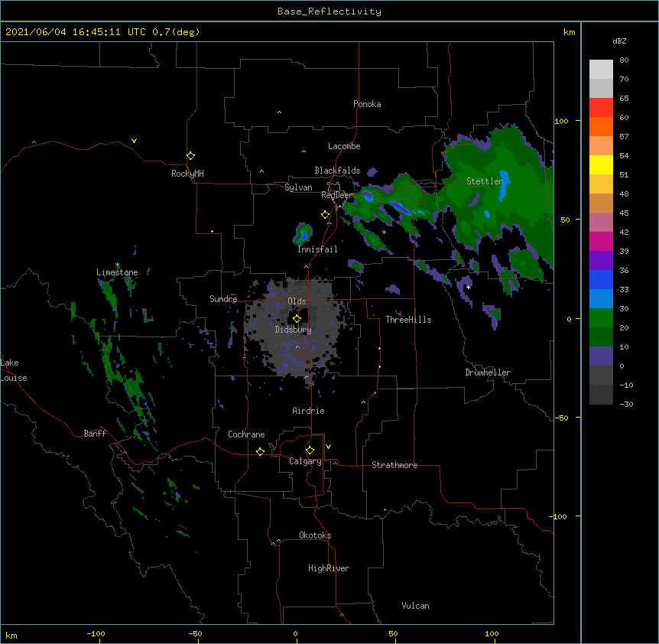Select the bright green legend swatch below 30

click(x=601, y=318)
